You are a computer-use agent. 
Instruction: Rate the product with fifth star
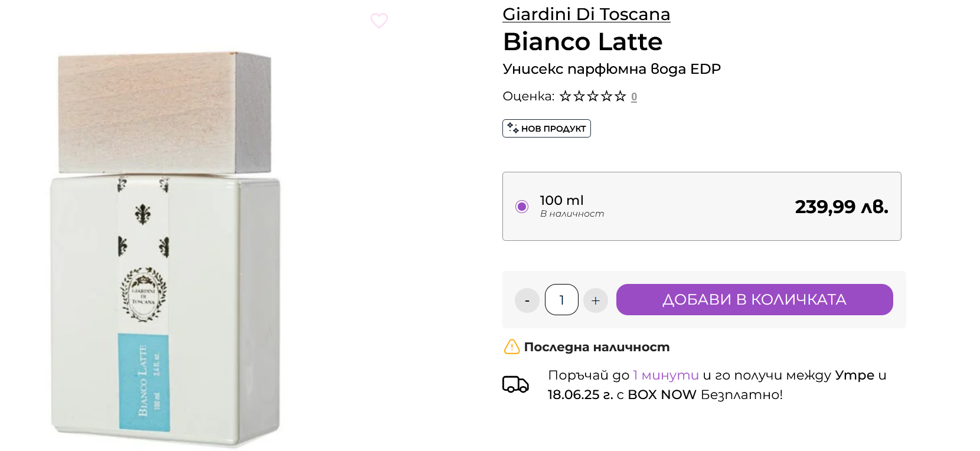620,96
